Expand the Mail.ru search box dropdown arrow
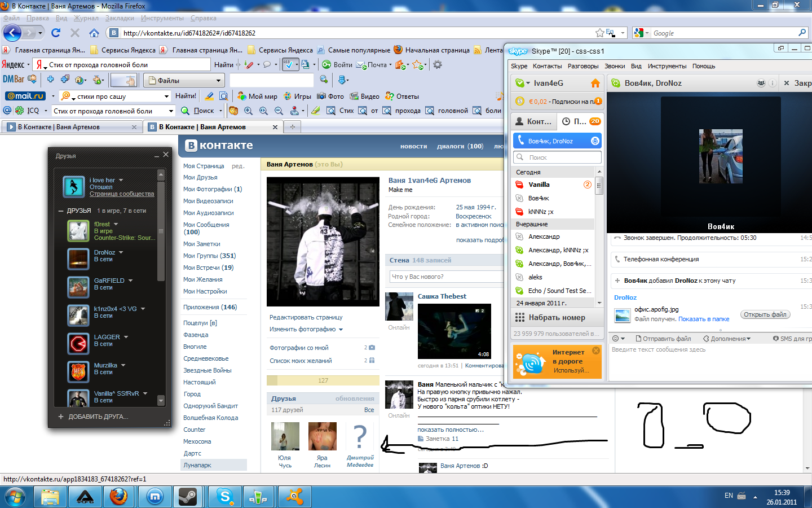This screenshot has height=508, width=812. pyautogui.click(x=166, y=96)
